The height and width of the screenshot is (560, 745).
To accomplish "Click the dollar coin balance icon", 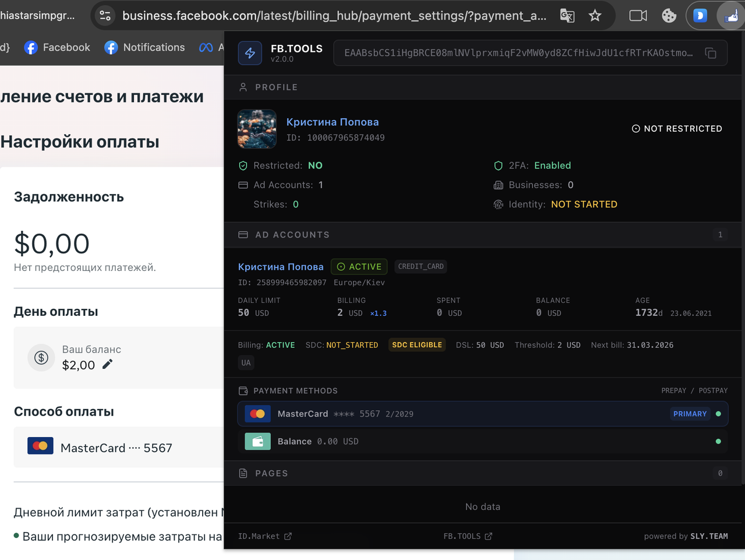I will click(x=41, y=357).
